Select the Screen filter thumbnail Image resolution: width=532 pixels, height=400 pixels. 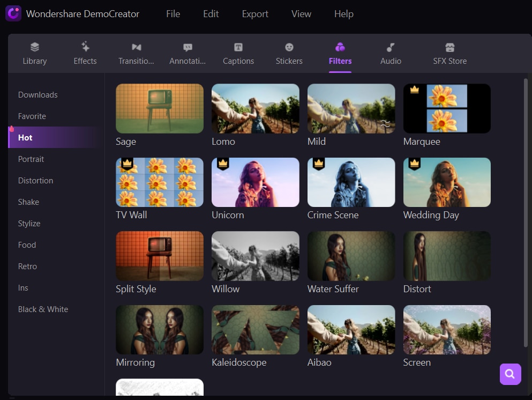tap(447, 330)
